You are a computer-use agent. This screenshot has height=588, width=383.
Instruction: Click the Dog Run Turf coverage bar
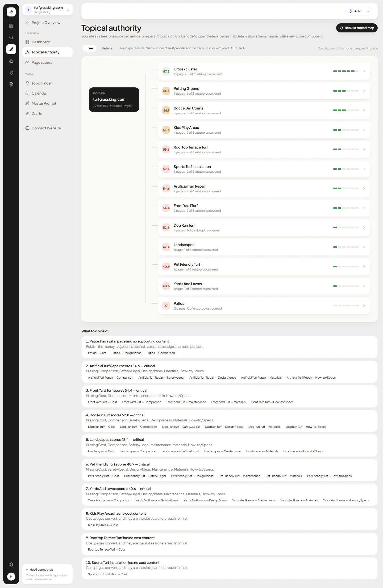pyautogui.click(x=346, y=227)
